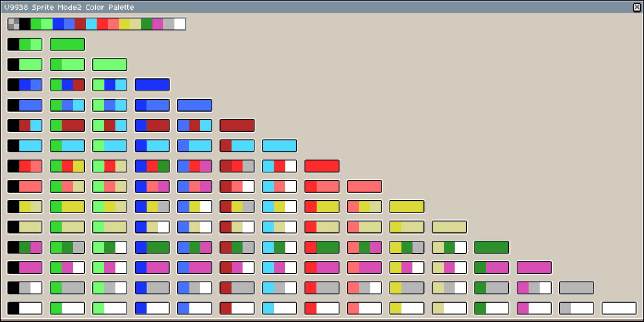Select the black, green, light-green combo swatch
The height and width of the screenshot is (322, 644).
coord(25,44)
